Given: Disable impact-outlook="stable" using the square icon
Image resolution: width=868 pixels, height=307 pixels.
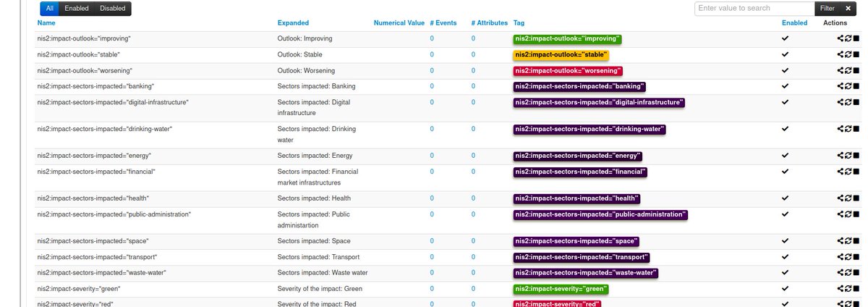Looking at the screenshot, I should 856,55.
